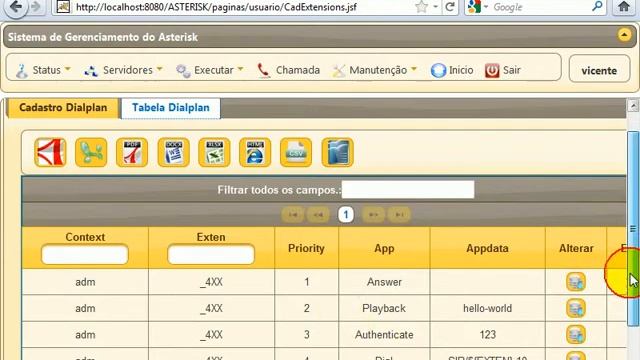The image size is (640, 360).
Task: Switch to Tabela Dialplan tab
Action: pyautogui.click(x=171, y=108)
